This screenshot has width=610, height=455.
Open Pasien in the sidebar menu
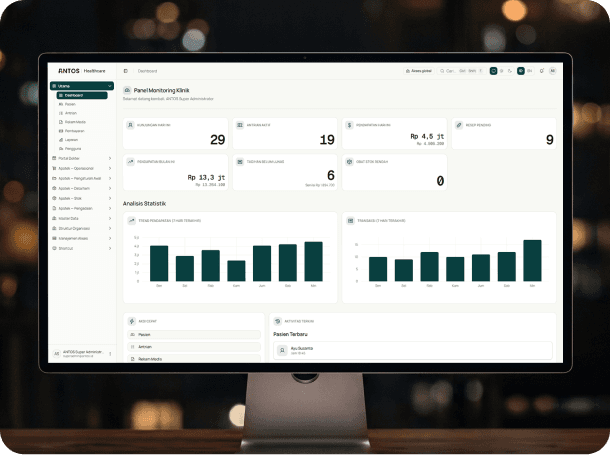[82, 104]
